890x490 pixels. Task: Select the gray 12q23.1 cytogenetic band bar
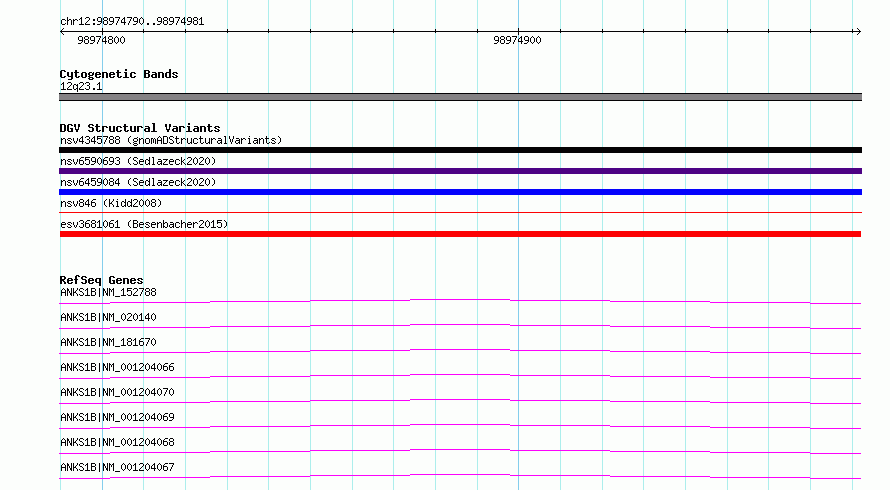[460, 97]
